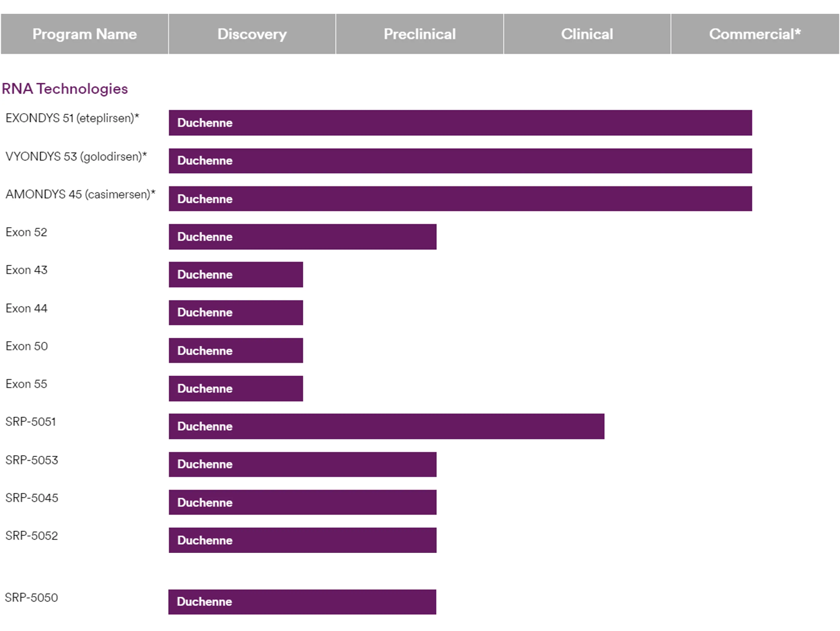The width and height of the screenshot is (840, 631).
Task: Click the EXONDYS 51 Duchenne commercial bar
Action: (460, 123)
